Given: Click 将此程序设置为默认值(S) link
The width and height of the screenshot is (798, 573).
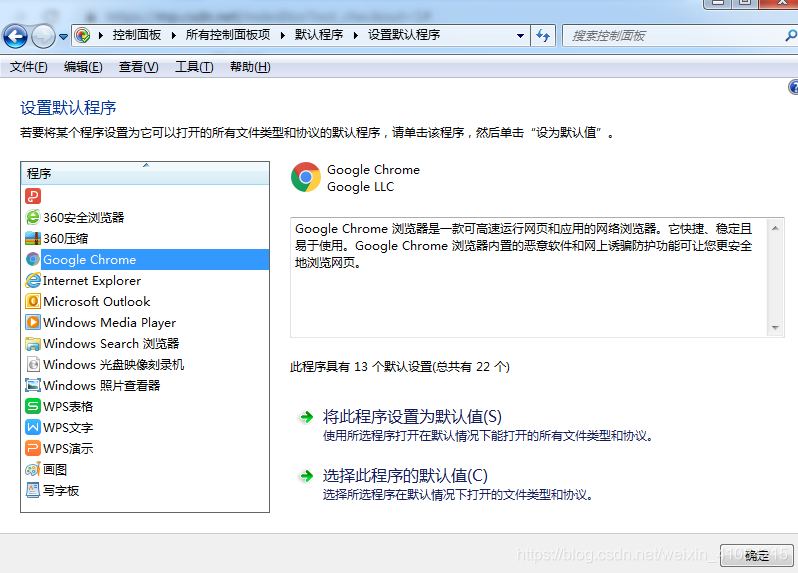Looking at the screenshot, I should click(412, 417).
